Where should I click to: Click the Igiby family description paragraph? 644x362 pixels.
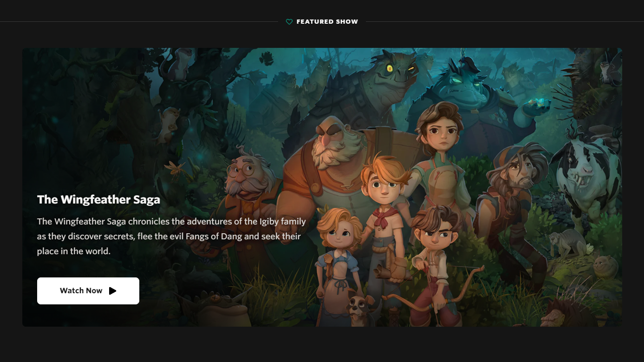click(171, 236)
